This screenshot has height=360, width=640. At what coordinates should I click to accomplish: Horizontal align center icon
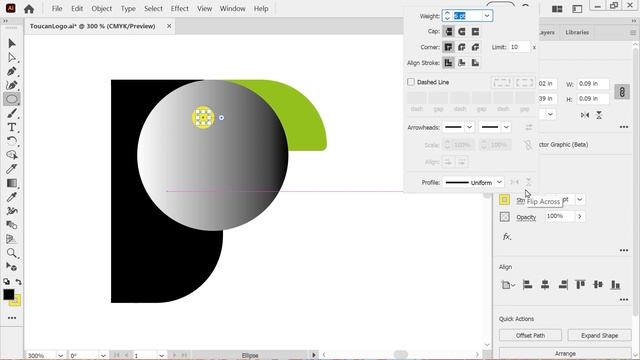[545, 285]
